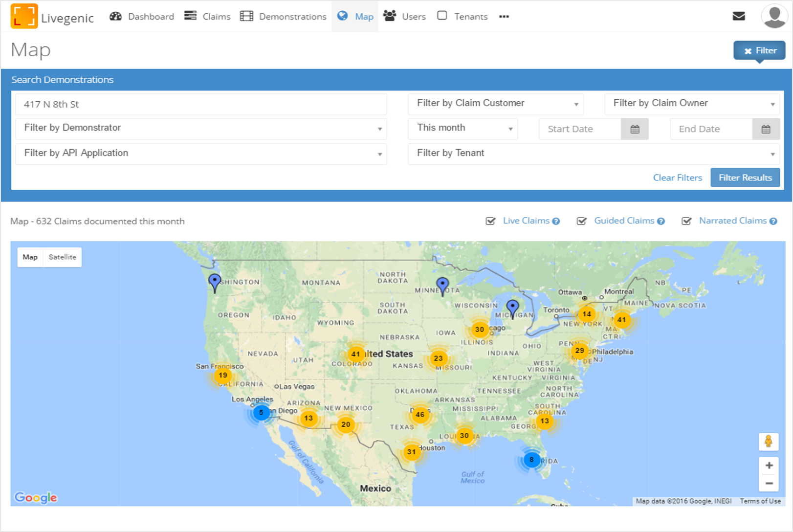Open Filter by Claim Customer dropdown
The height and width of the screenshot is (532, 793).
point(496,104)
